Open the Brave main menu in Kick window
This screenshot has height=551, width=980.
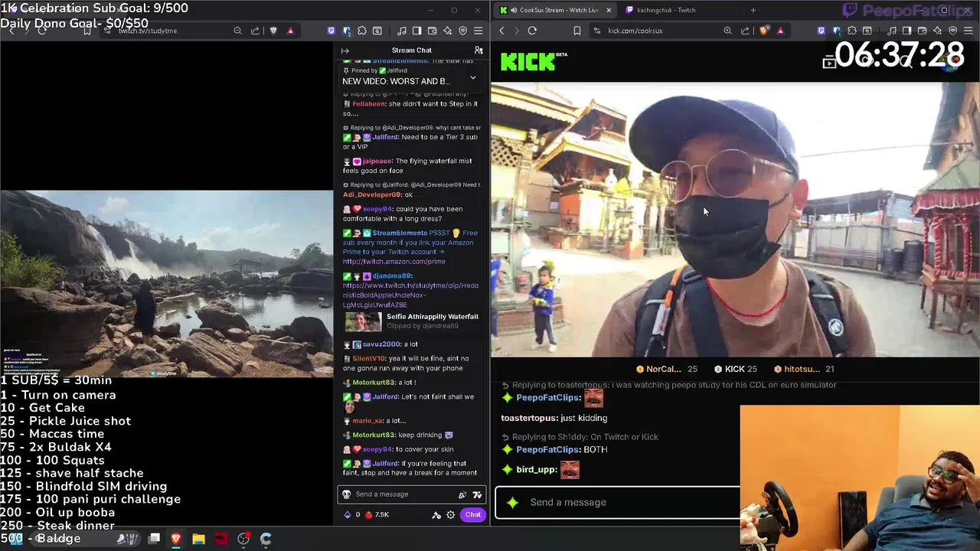tap(968, 31)
